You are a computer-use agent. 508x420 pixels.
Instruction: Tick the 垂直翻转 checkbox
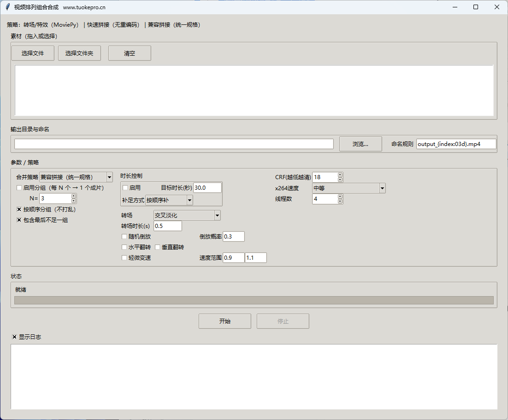click(157, 247)
